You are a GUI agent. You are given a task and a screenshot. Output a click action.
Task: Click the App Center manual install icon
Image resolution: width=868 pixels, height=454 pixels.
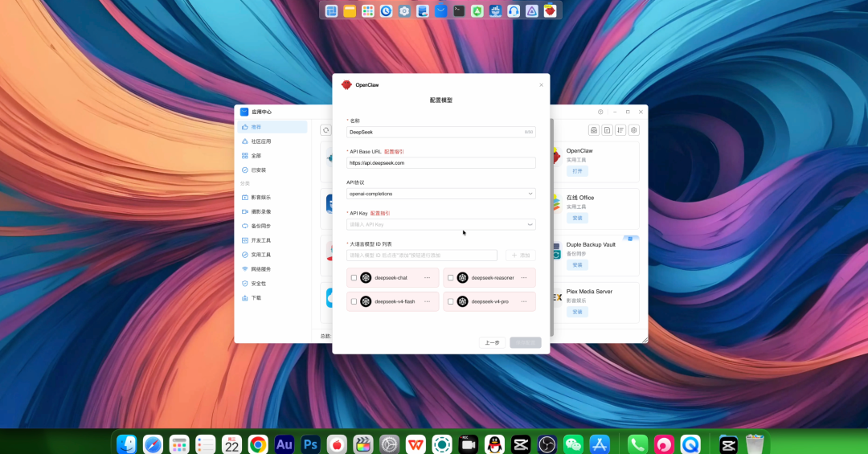pos(594,130)
